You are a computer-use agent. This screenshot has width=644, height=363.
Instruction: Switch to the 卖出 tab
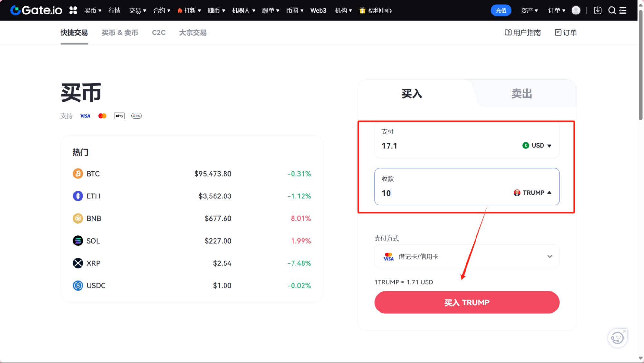tap(522, 93)
